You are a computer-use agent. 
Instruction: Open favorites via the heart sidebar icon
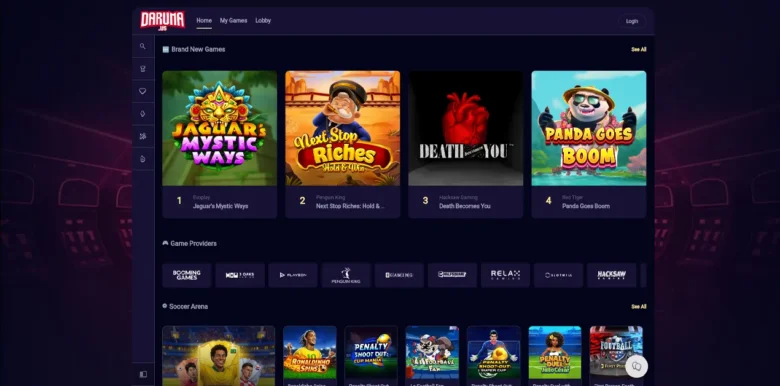point(143,91)
